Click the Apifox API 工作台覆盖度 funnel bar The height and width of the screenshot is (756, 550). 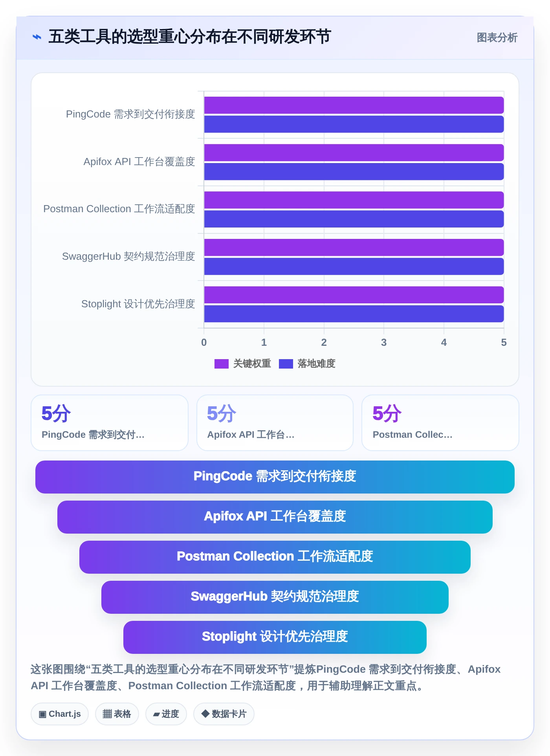click(x=275, y=517)
